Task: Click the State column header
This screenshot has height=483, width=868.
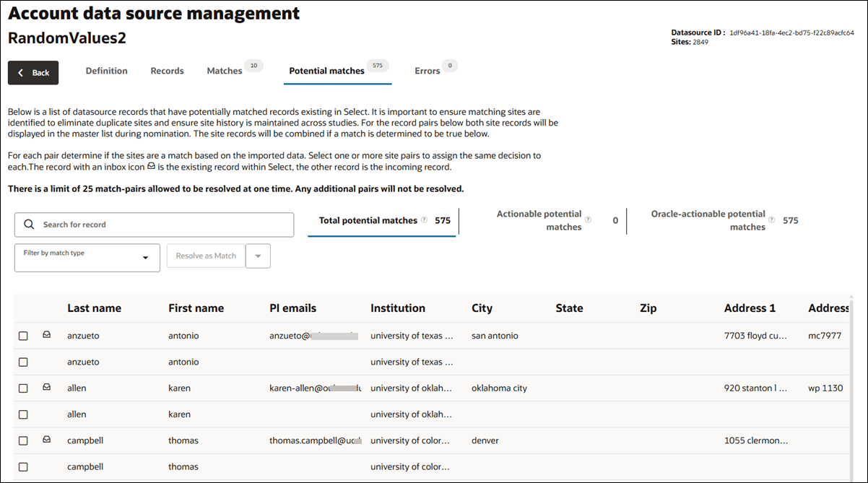Action: (x=569, y=308)
